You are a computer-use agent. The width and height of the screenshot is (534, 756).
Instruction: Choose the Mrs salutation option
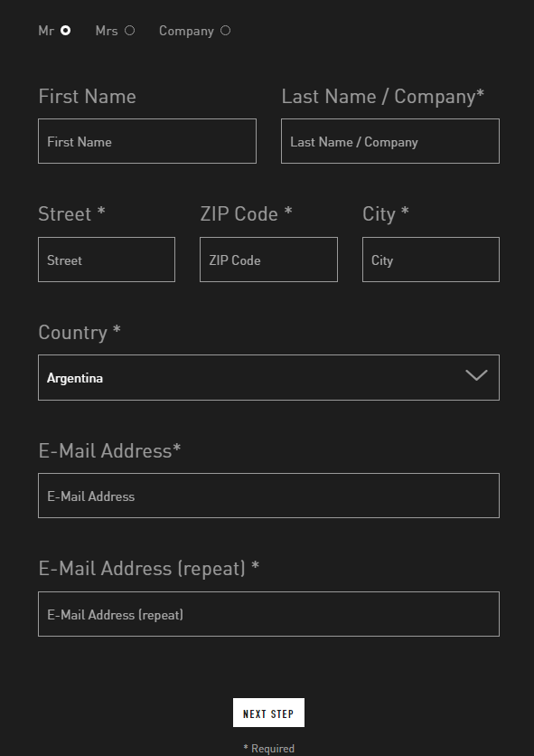pyautogui.click(x=129, y=31)
